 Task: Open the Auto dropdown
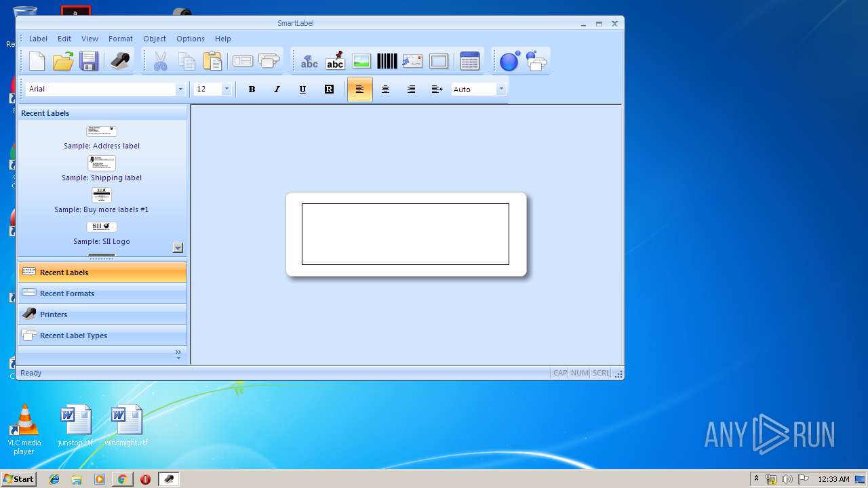[x=501, y=89]
